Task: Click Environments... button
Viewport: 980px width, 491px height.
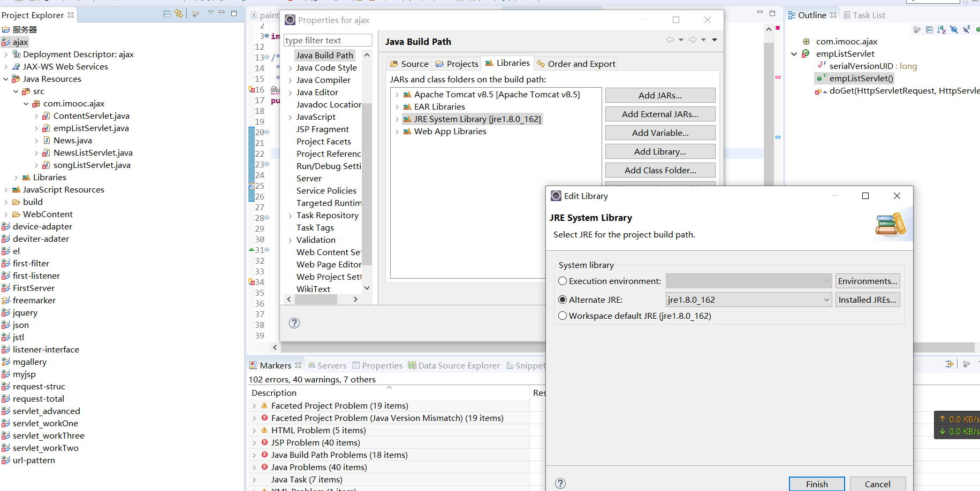Action: tap(868, 281)
